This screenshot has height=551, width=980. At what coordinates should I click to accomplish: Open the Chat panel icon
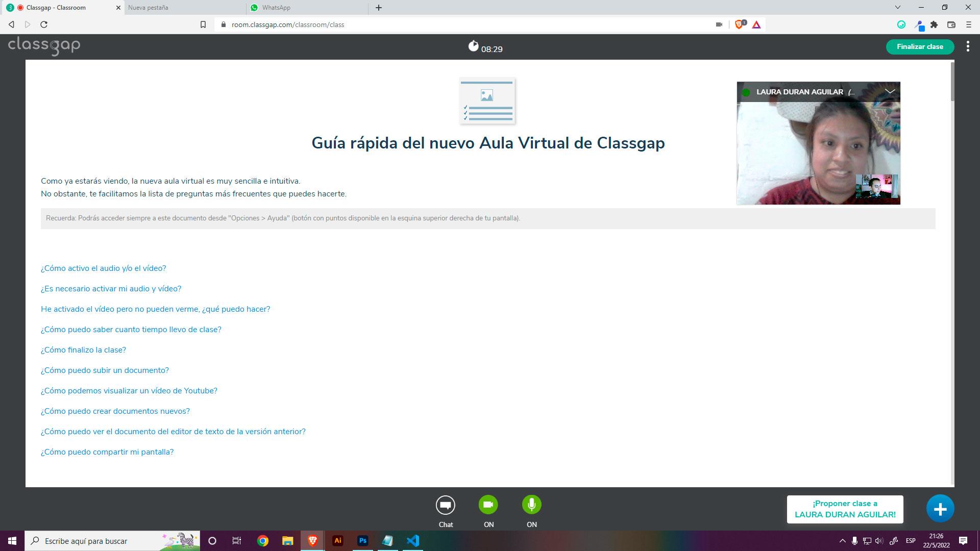click(x=445, y=505)
